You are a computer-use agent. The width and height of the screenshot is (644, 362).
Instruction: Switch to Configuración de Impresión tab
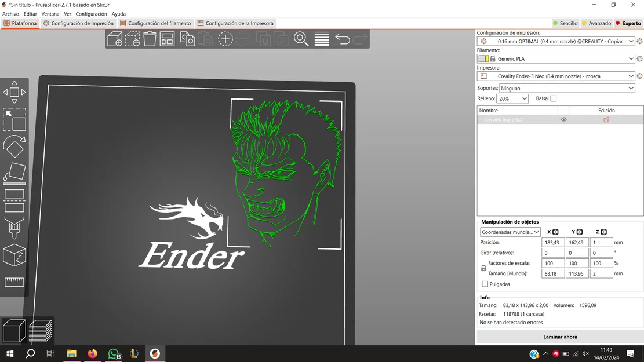(78, 23)
